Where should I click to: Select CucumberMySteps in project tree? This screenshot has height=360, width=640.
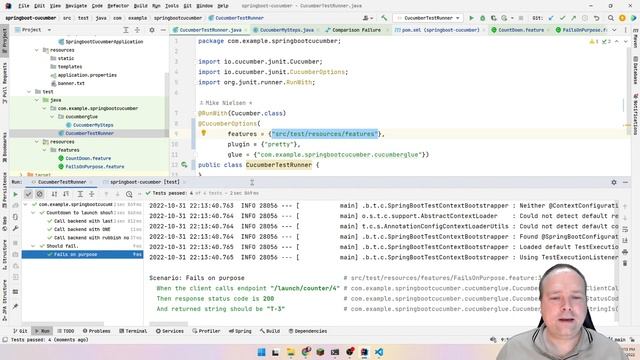pos(93,125)
